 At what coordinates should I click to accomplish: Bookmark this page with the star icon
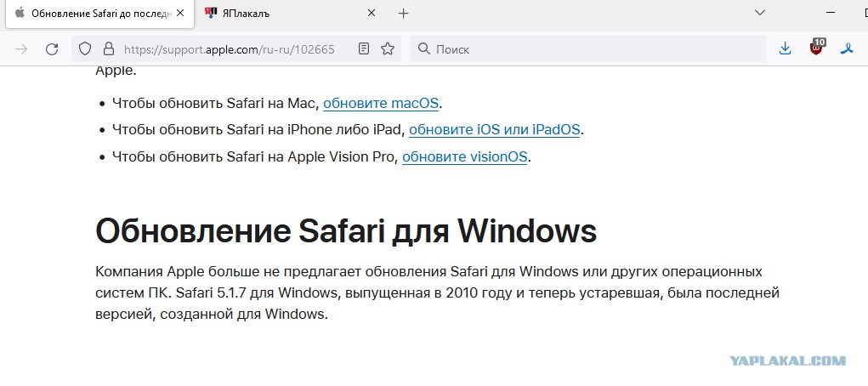[388, 48]
